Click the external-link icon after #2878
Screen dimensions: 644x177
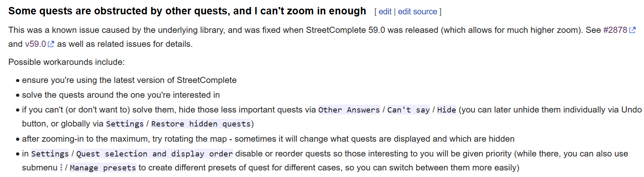[632, 30]
